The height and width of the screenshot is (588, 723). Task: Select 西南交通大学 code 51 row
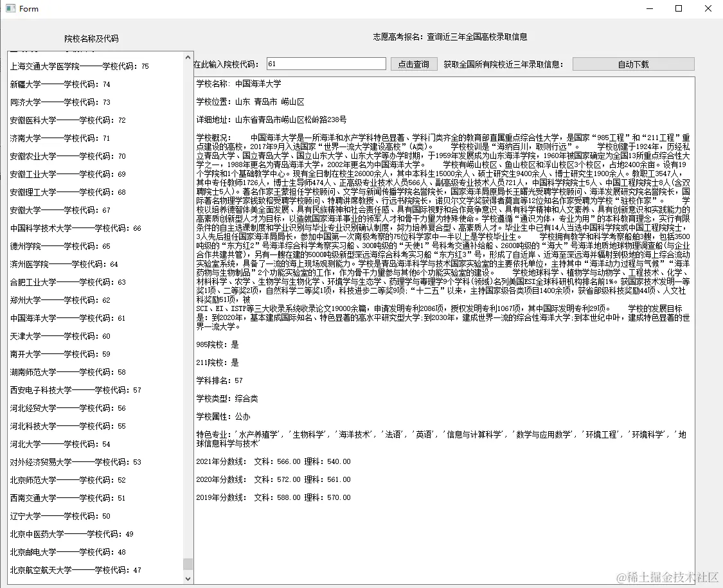pyautogui.click(x=67, y=498)
